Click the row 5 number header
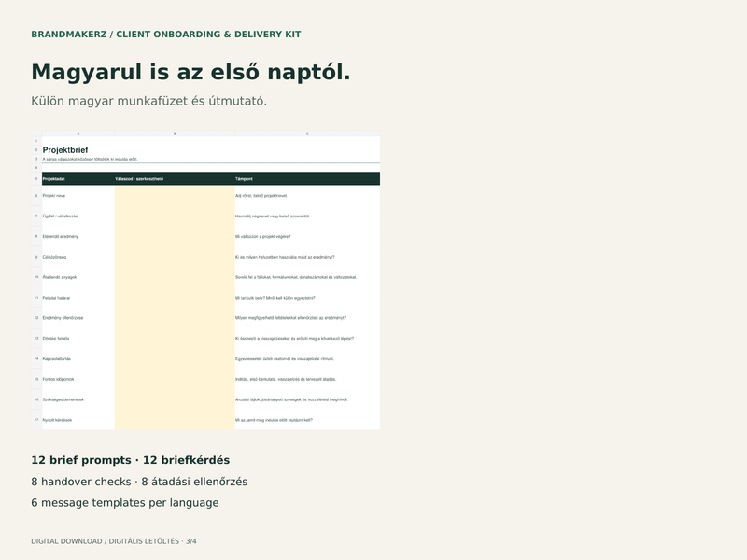Image resolution: width=747 pixels, height=560 pixels. tap(36, 179)
